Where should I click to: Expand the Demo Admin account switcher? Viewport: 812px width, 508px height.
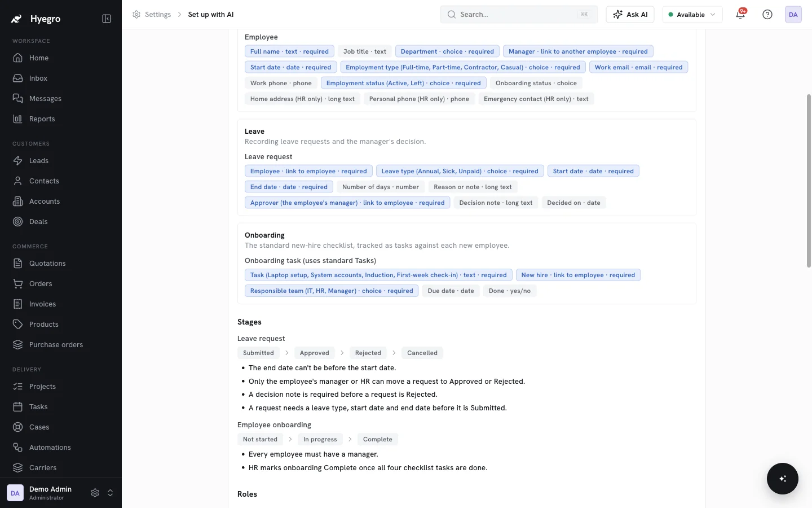(111, 493)
